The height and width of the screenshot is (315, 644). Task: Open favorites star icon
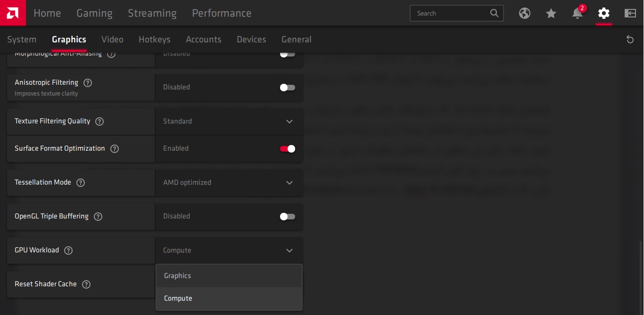551,13
